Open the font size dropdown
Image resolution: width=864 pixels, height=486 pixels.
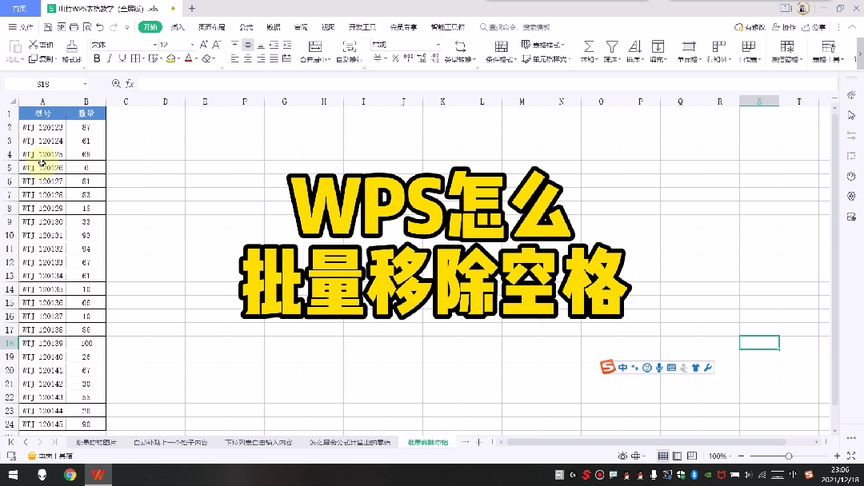pyautogui.click(x=192, y=45)
